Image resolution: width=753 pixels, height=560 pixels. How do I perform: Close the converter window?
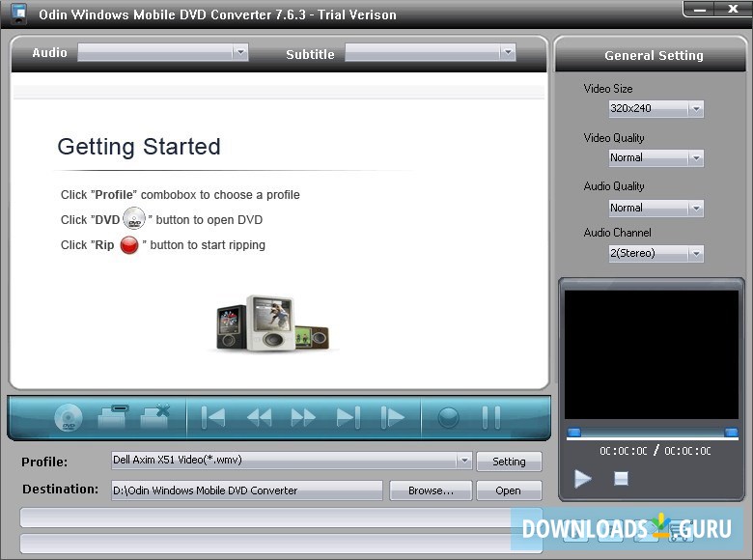[x=733, y=9]
